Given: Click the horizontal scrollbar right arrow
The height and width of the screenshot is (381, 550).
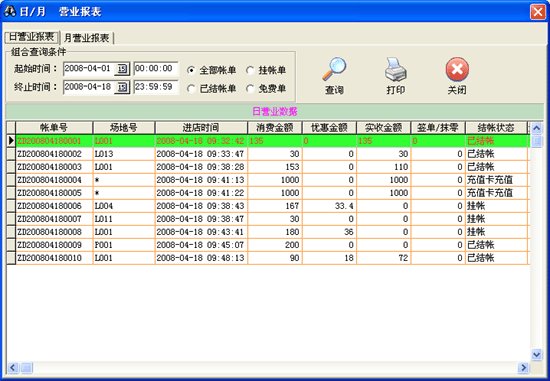Looking at the screenshot, I should [x=523, y=368].
